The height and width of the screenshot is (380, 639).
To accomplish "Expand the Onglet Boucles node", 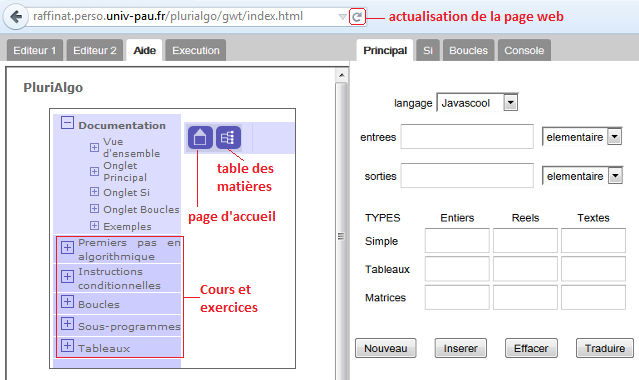I will tap(94, 209).
